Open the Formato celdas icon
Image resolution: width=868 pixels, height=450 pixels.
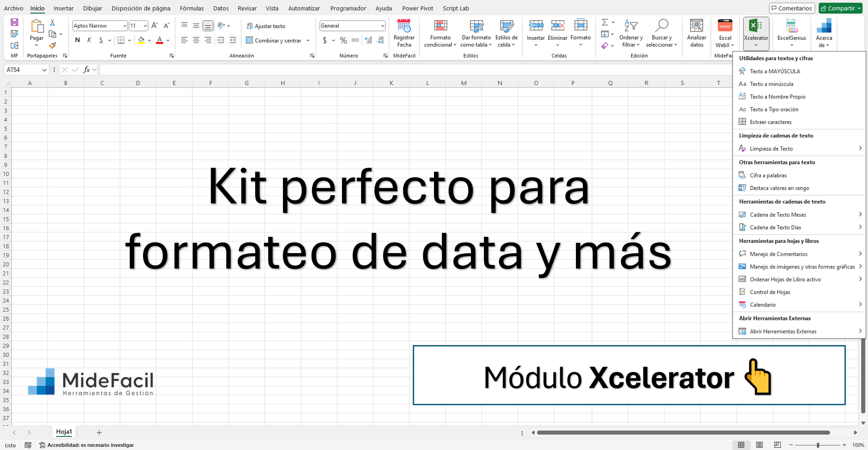pyautogui.click(x=581, y=26)
